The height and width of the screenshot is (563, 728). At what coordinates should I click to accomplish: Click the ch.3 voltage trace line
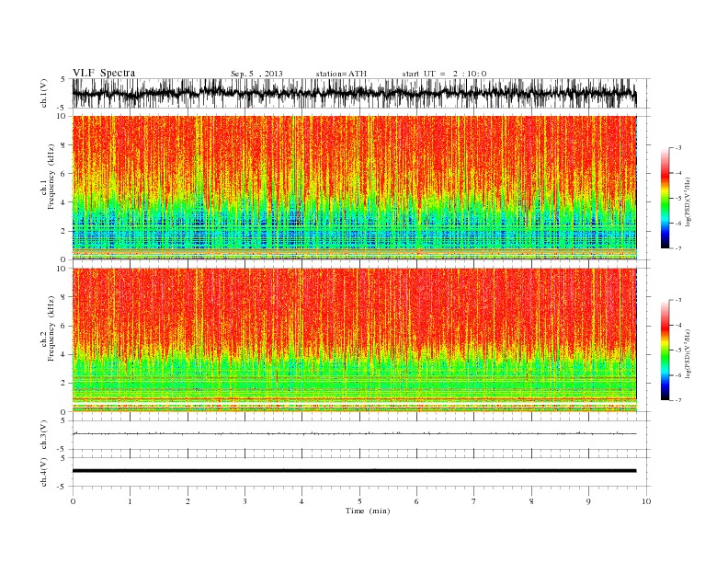[354, 433]
